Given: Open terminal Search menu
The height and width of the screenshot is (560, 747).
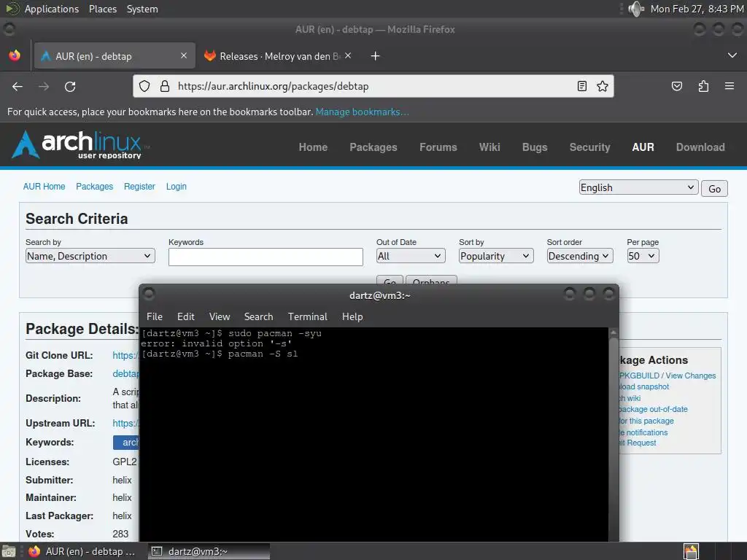Looking at the screenshot, I should point(259,316).
